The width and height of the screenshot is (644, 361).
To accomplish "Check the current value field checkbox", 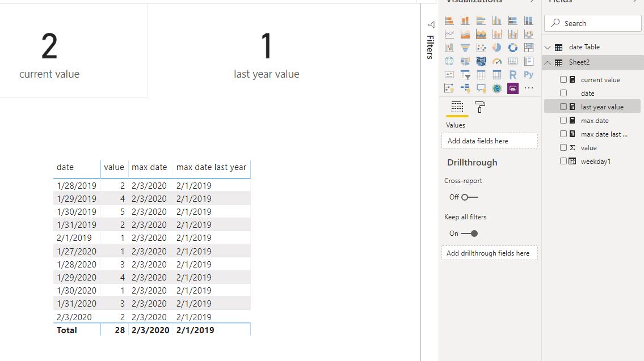I will pyautogui.click(x=563, y=79).
